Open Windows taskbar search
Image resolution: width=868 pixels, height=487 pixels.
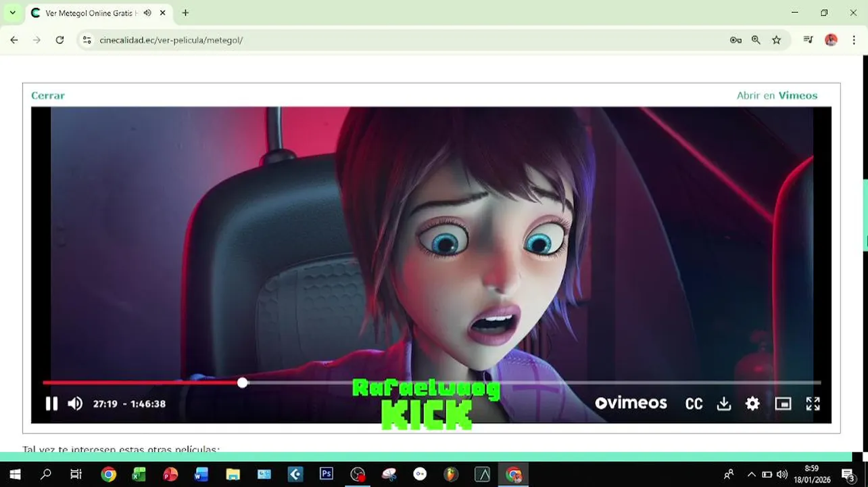pos(46,475)
